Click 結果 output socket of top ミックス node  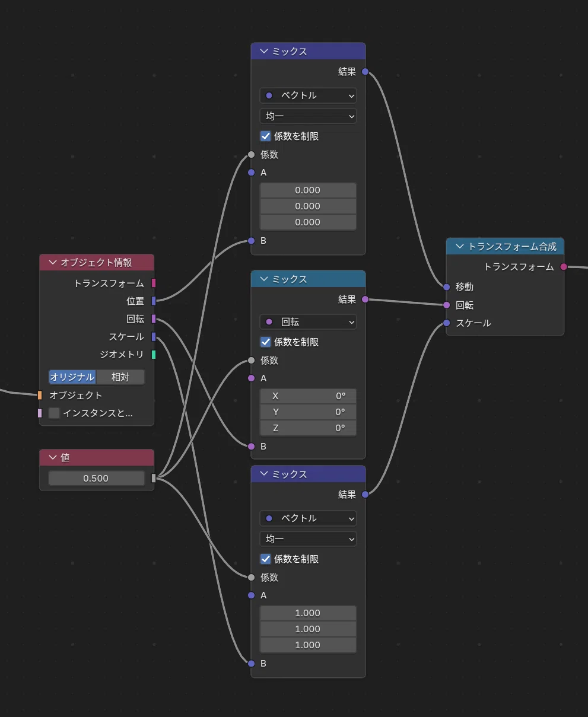365,72
